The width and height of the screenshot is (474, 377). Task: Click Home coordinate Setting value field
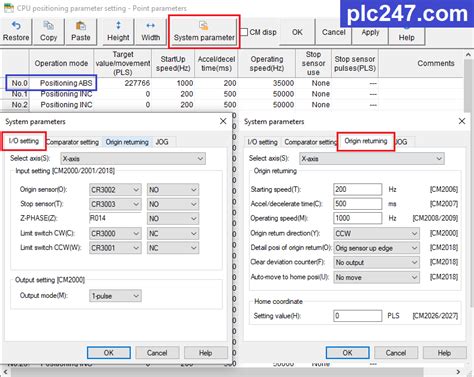[358, 316]
